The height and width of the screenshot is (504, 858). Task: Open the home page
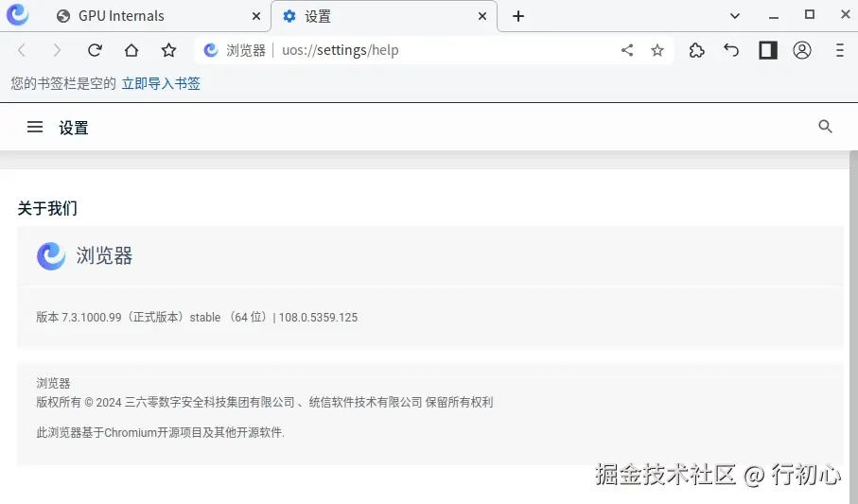pyautogui.click(x=131, y=50)
